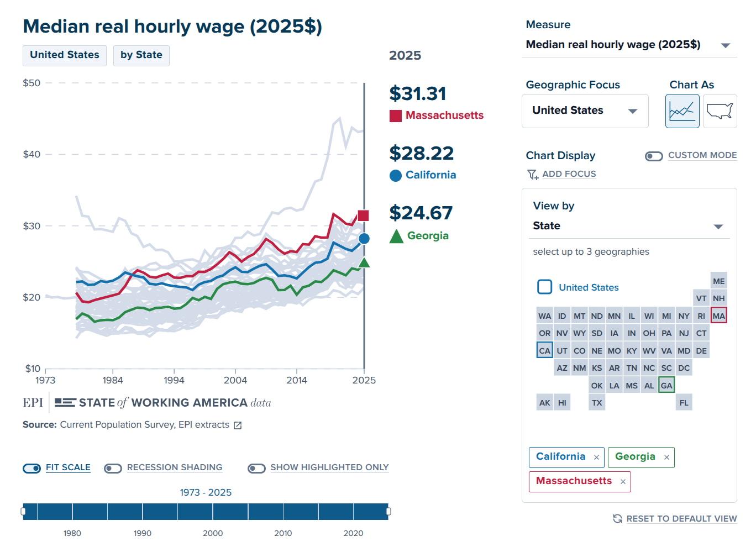
Task: Switch chart to US map view
Action: (720, 111)
